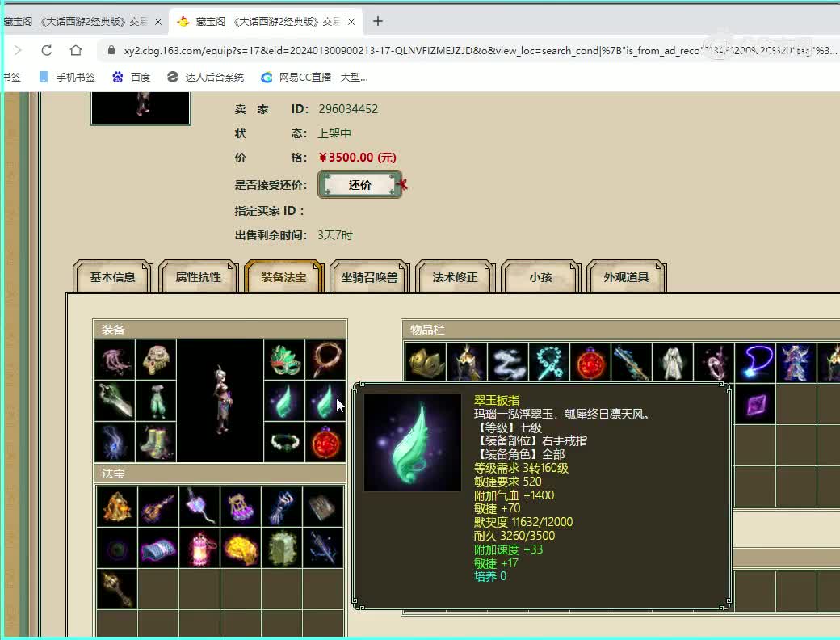Select the blue lightning item in the equipment grid
This screenshot has height=640, width=840.
click(x=115, y=442)
